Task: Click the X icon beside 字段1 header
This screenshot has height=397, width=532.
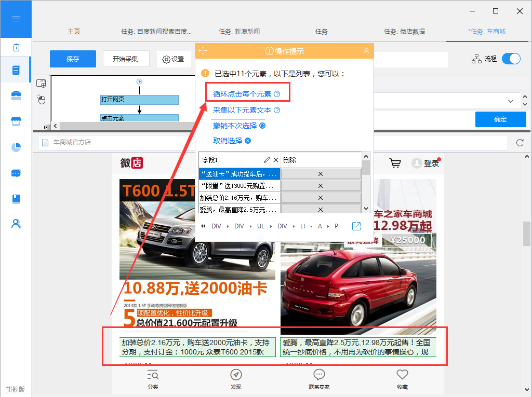Action: (276, 160)
